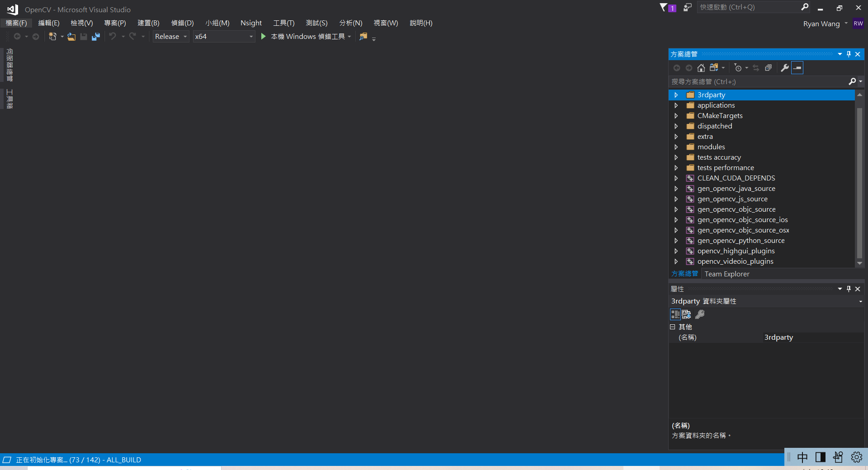Click the New Project toolbar icon
Image resolution: width=868 pixels, height=470 pixels.
[52, 37]
